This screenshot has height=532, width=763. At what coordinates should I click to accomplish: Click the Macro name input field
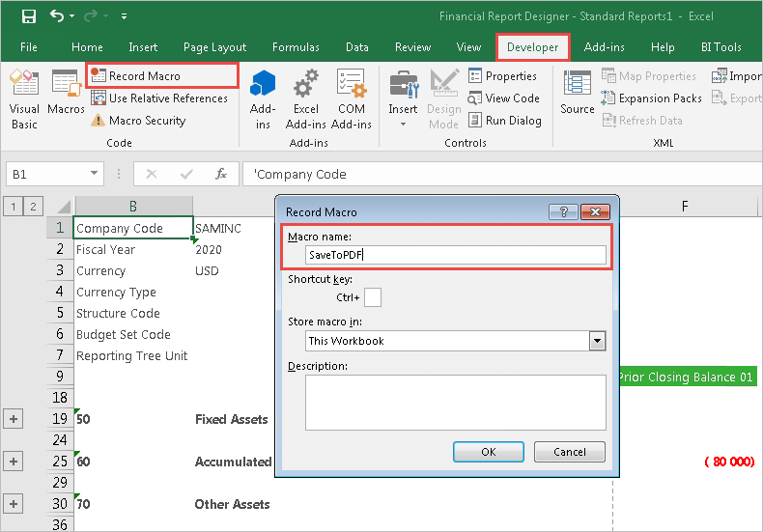(x=456, y=255)
